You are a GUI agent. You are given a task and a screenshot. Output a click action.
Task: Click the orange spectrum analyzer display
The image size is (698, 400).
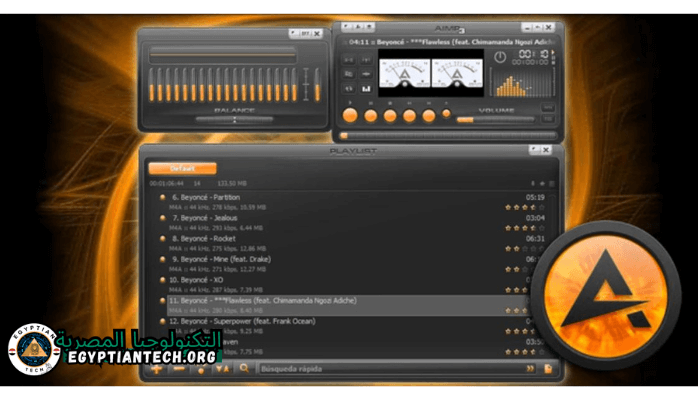click(x=522, y=83)
